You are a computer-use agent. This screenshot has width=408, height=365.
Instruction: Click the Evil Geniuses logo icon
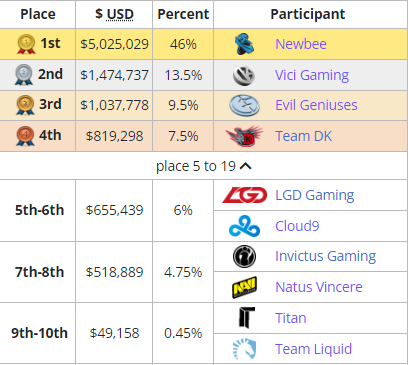click(244, 105)
